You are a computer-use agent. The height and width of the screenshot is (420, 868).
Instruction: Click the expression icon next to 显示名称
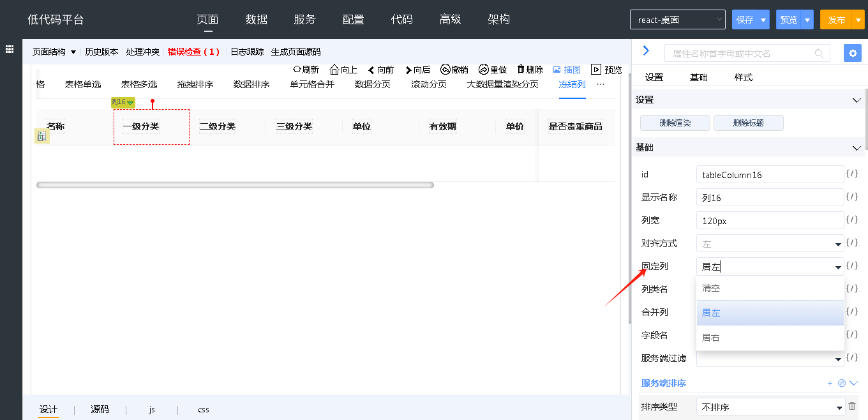coord(851,197)
